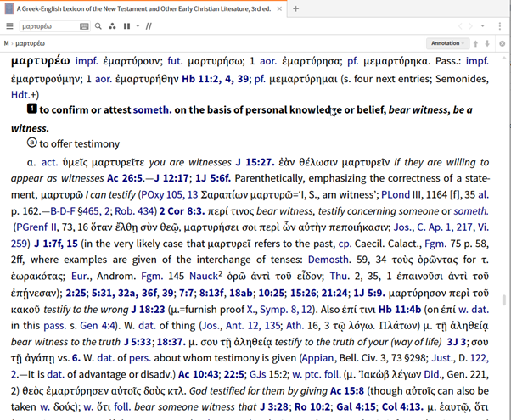
Task: Open the J 18:23 reference
Action: [x=148, y=309]
